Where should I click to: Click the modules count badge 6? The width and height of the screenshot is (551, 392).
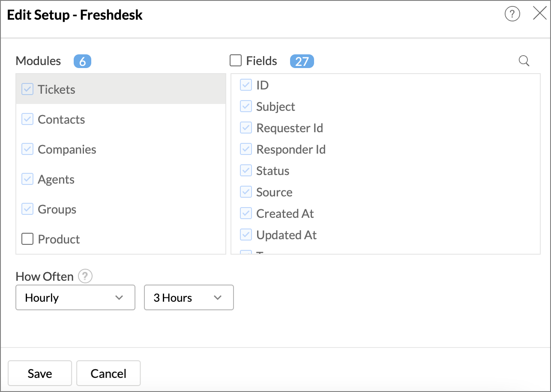click(83, 61)
